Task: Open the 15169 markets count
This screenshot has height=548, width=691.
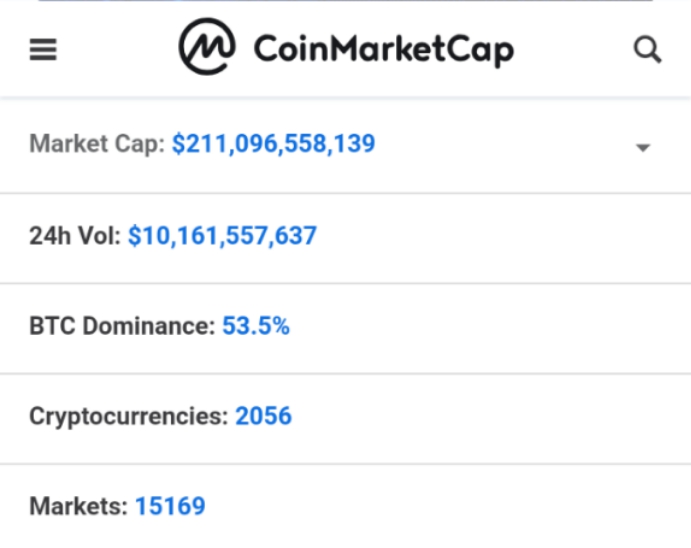Action: click(170, 506)
